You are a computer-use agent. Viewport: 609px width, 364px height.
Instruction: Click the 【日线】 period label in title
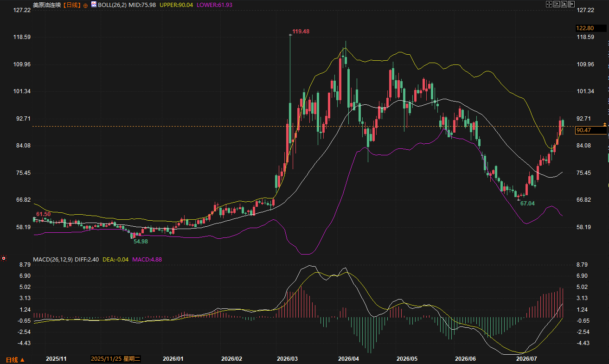[x=72, y=5]
